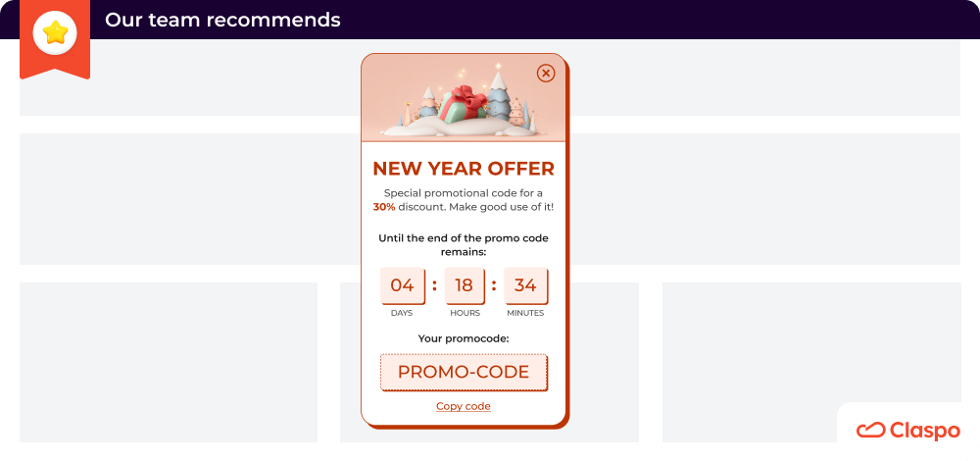Click the 34 minutes countdown box

(525, 285)
